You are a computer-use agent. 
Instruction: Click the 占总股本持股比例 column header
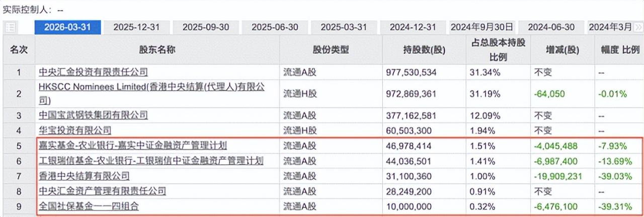tap(498, 50)
